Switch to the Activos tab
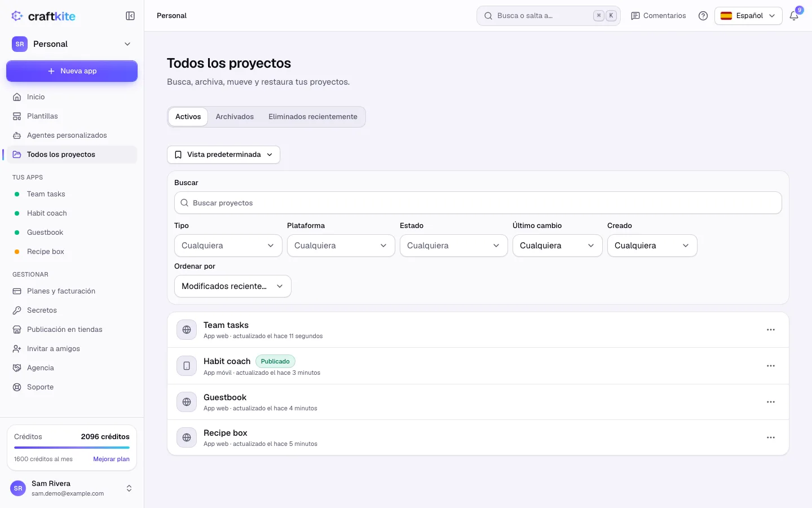The image size is (812, 508). pyautogui.click(x=188, y=117)
